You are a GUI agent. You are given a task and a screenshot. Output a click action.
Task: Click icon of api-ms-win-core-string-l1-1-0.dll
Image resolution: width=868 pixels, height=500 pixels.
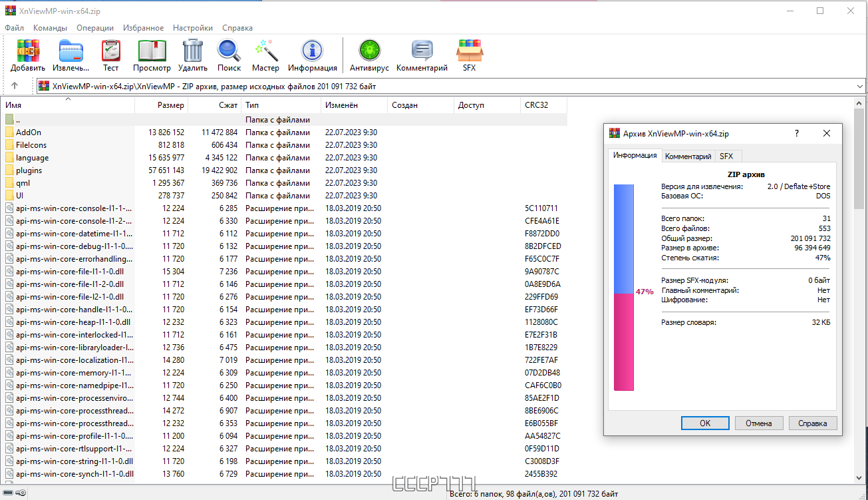tap(9, 461)
